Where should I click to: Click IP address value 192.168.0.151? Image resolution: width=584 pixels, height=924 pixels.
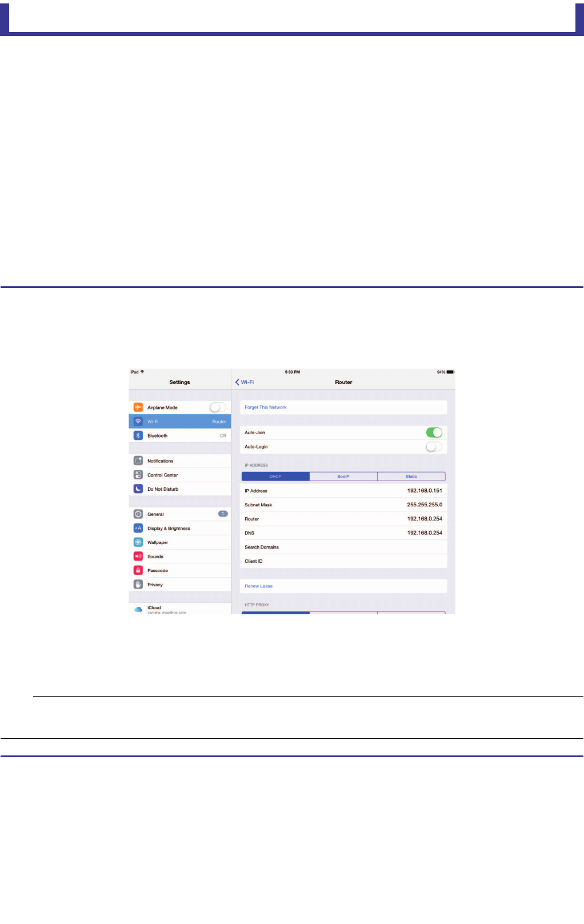pos(425,490)
